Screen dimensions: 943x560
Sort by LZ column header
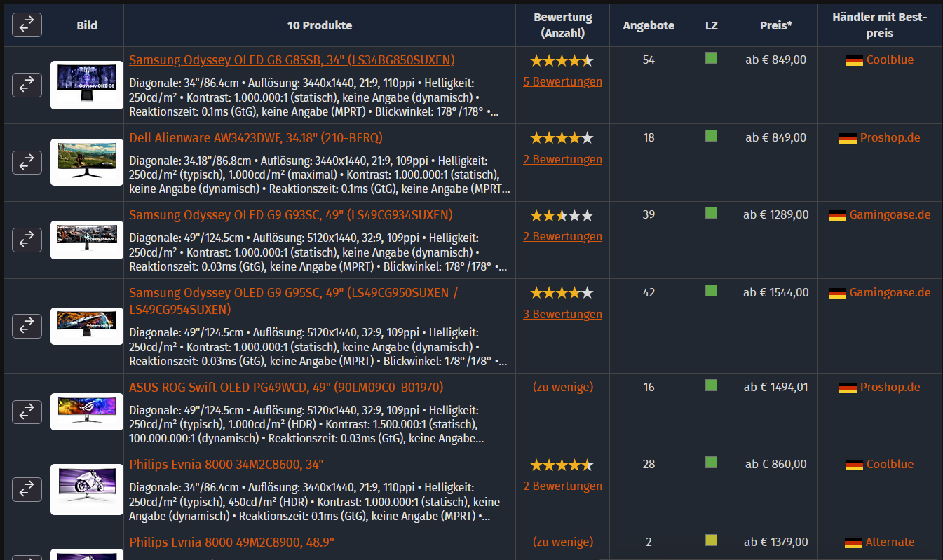tap(711, 25)
